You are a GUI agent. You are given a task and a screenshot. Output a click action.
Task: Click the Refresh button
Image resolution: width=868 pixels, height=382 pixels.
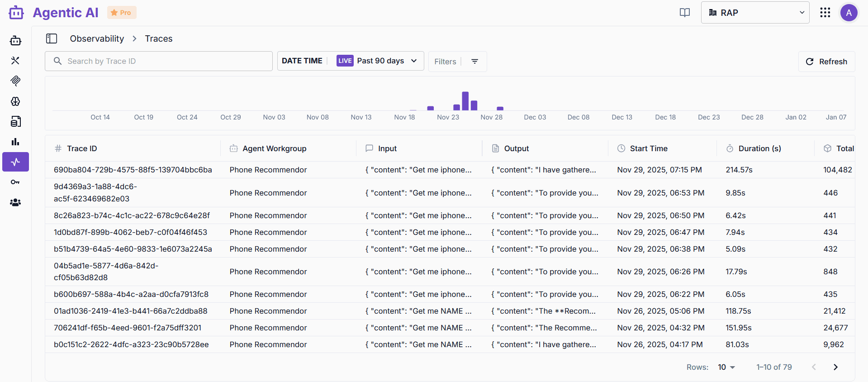826,62
